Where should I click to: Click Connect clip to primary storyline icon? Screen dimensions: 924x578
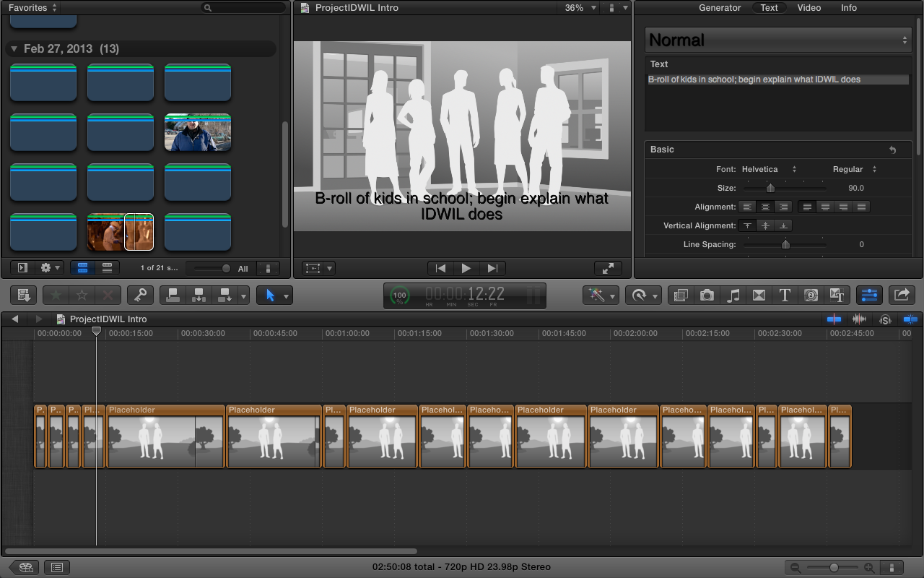173,295
